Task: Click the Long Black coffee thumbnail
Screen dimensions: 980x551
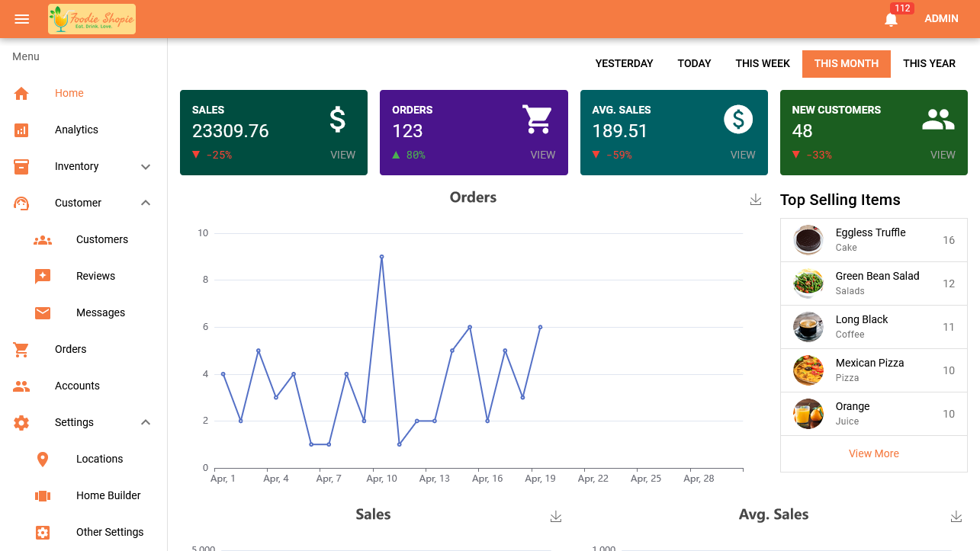Action: [x=808, y=327]
